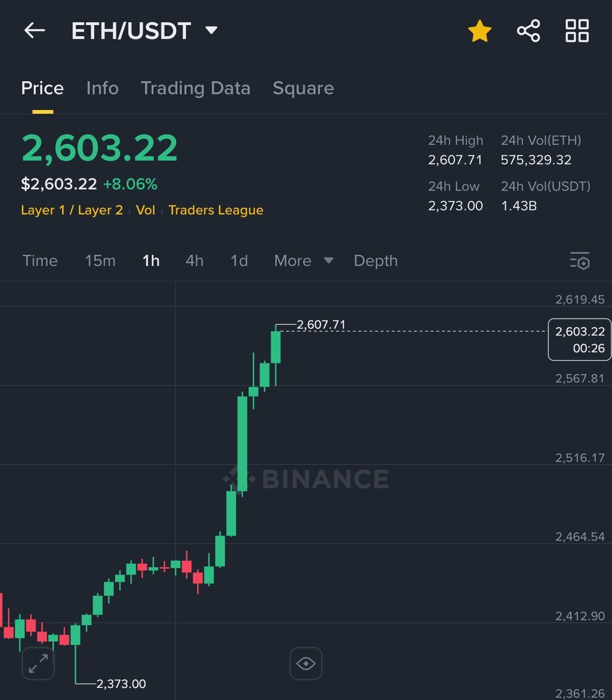Open the Vol tag link

(x=146, y=210)
